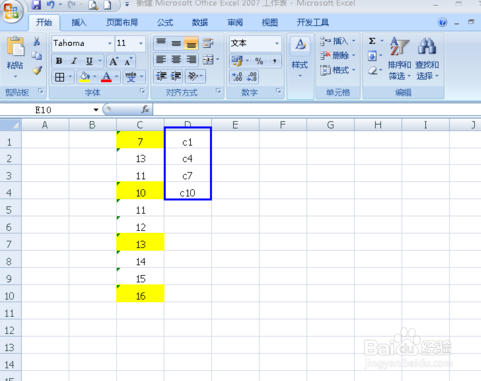This screenshot has width=481, height=381.
Task: Click into the formula bar
Action: pos(317,109)
